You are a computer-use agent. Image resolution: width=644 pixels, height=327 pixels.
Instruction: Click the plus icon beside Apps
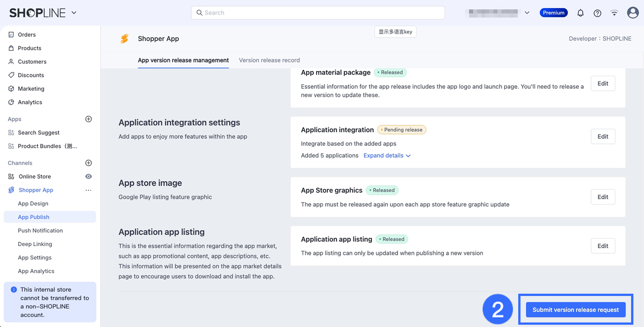(89, 119)
